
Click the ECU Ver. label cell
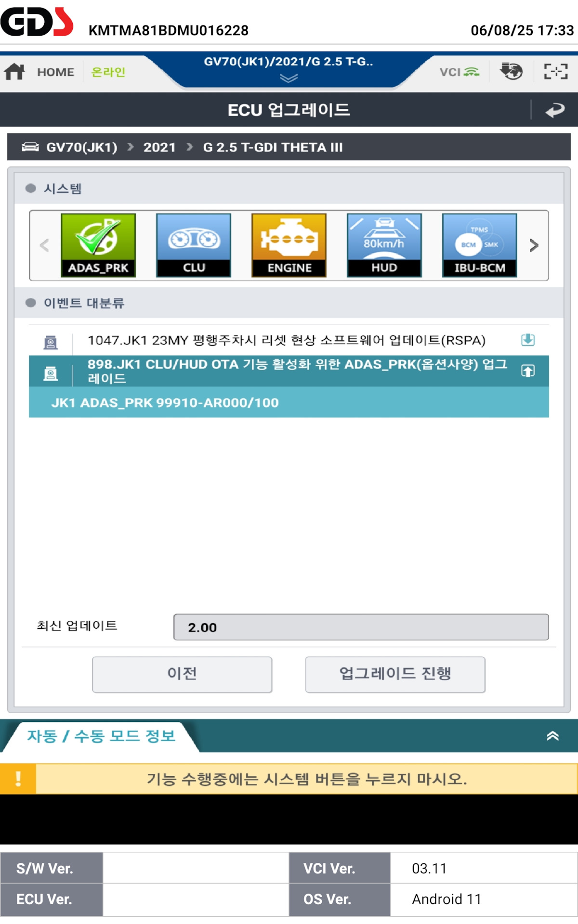[52, 899]
